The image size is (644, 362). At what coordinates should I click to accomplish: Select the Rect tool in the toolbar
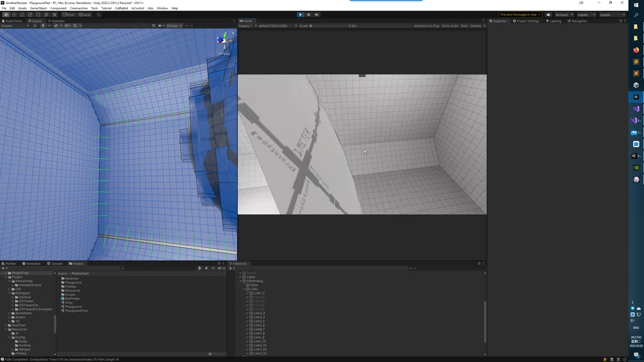click(38, 15)
